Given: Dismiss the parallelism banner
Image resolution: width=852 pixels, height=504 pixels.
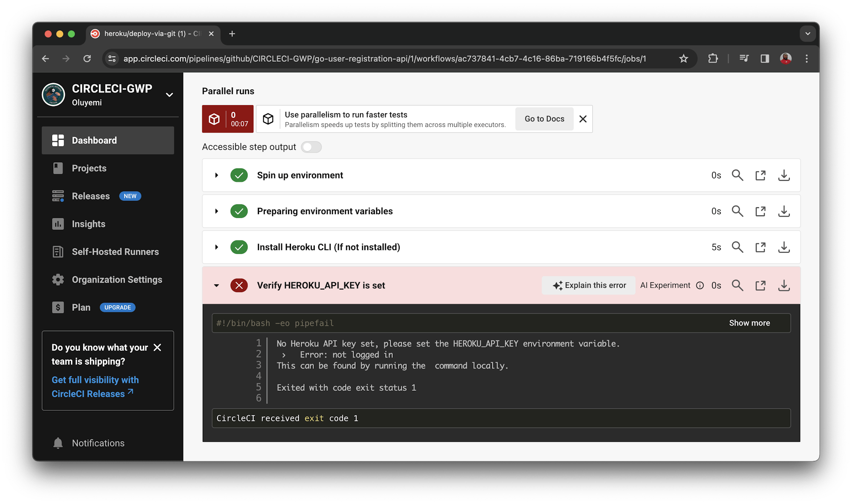Looking at the screenshot, I should 583,119.
